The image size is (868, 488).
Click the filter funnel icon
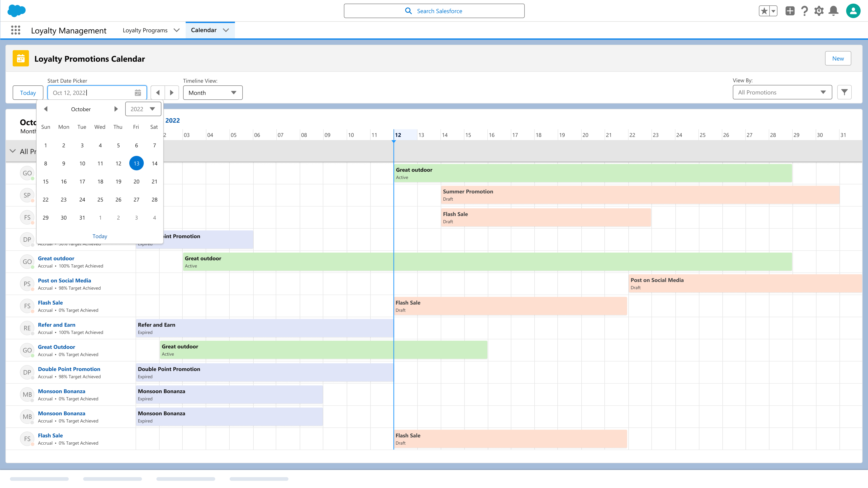[844, 92]
